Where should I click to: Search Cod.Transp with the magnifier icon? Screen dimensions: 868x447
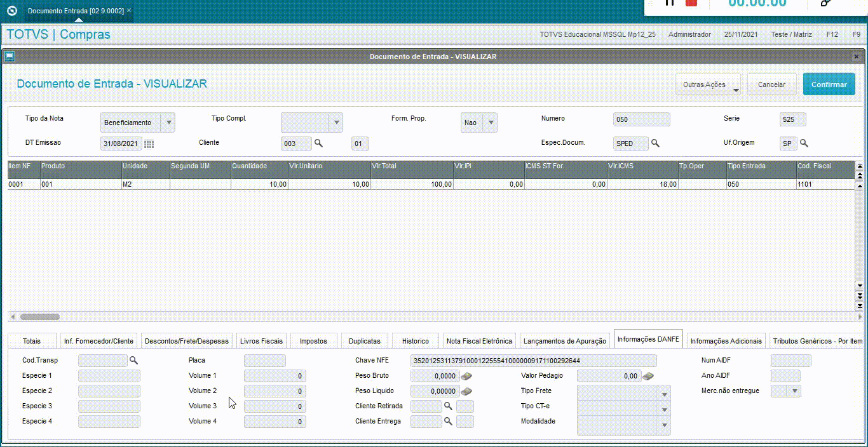coord(133,360)
